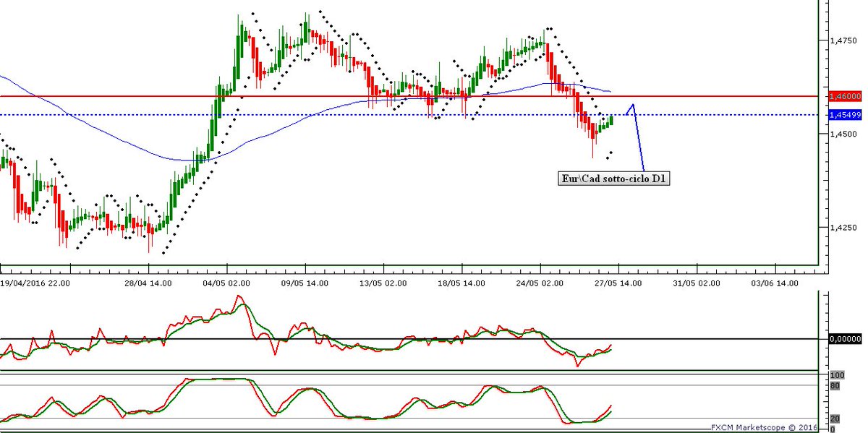Click the 18/05 14.00 date label
Screen dimensions: 868x433
[x=462, y=283]
